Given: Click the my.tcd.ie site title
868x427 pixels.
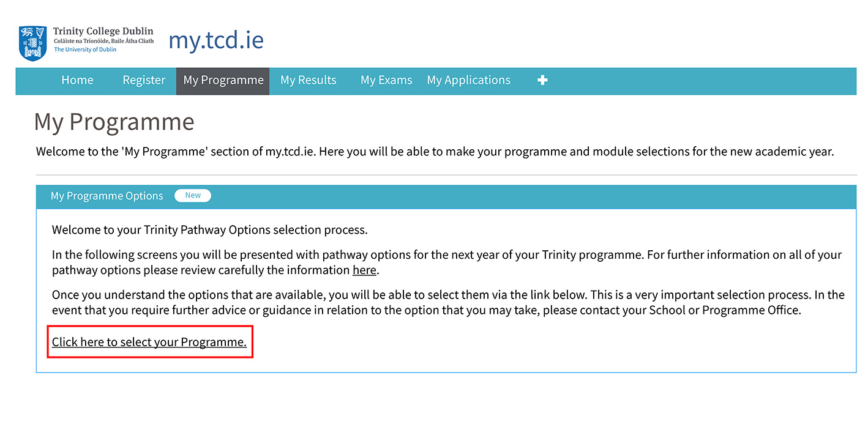Looking at the screenshot, I should point(216,40).
